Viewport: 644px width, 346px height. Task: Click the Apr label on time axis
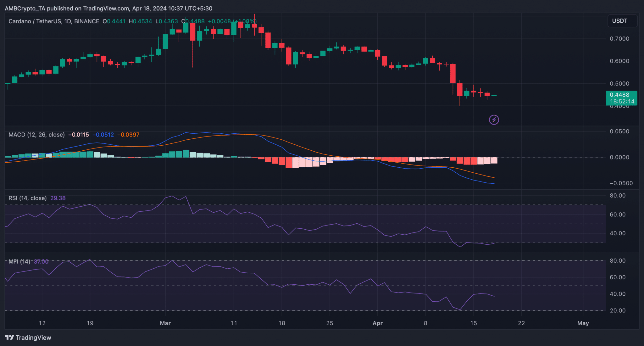click(378, 323)
